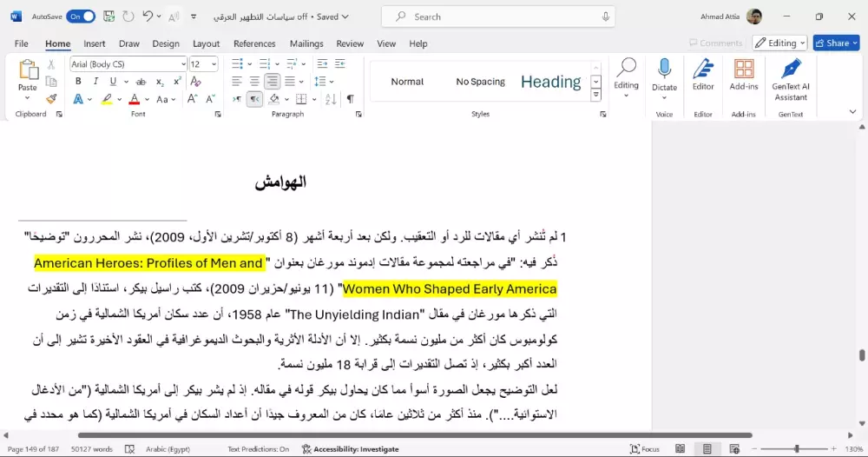868x457 pixels.
Task: Open the Editor proofing tool
Action: coord(703,70)
